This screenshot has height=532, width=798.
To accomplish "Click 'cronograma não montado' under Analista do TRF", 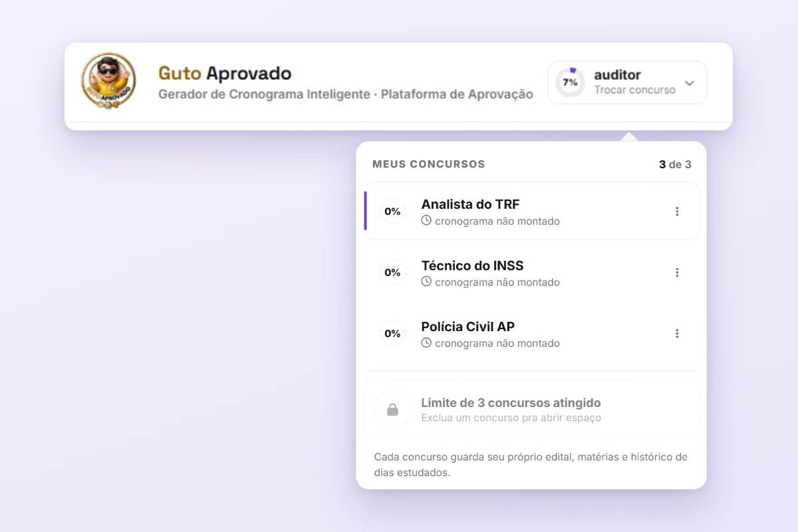I will (x=497, y=221).
